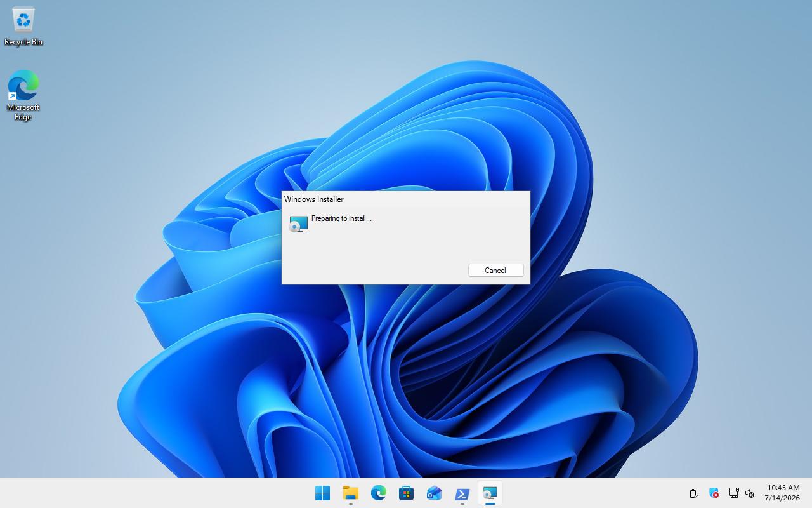The width and height of the screenshot is (812, 508).
Task: Click the installer disc icon in dialog
Action: click(x=298, y=224)
